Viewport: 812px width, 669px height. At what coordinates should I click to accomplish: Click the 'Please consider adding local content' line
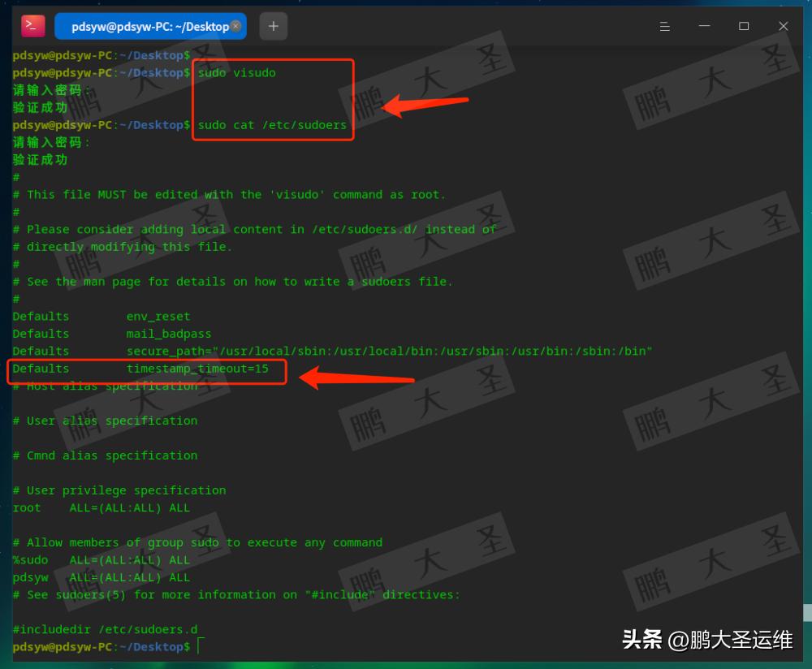tap(254, 230)
